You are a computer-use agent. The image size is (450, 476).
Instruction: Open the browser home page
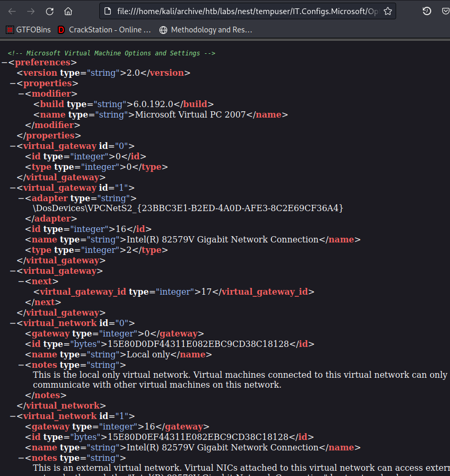point(68,11)
